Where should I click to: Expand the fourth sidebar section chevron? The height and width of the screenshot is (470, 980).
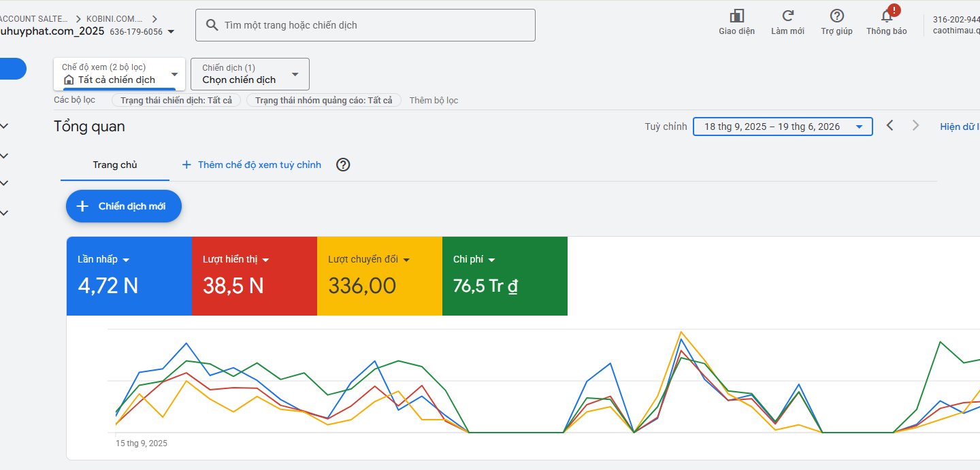coord(4,213)
